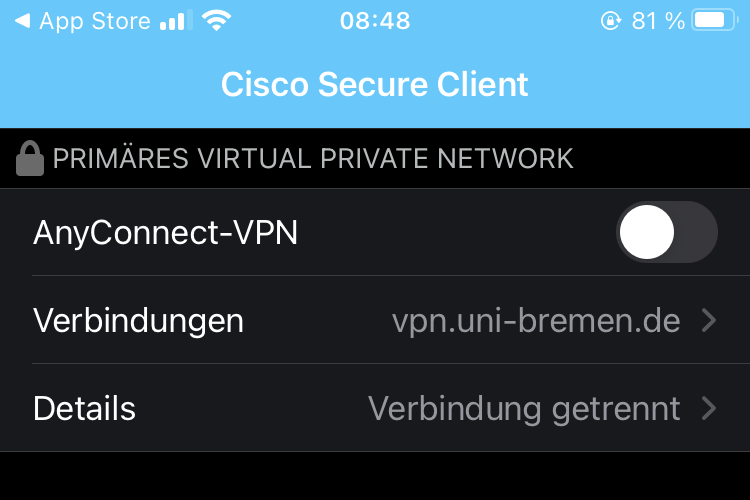750x500 pixels.
Task: Tap the cellular signal bars icon
Action: pos(175,21)
